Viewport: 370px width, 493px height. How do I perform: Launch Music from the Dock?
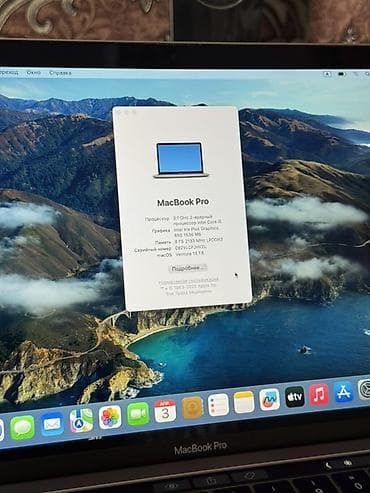click(319, 394)
